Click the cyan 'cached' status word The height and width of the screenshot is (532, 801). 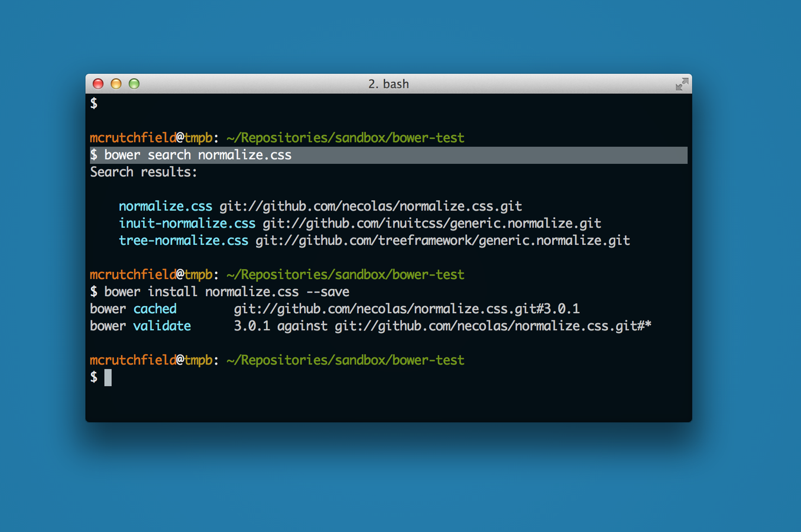(155, 309)
